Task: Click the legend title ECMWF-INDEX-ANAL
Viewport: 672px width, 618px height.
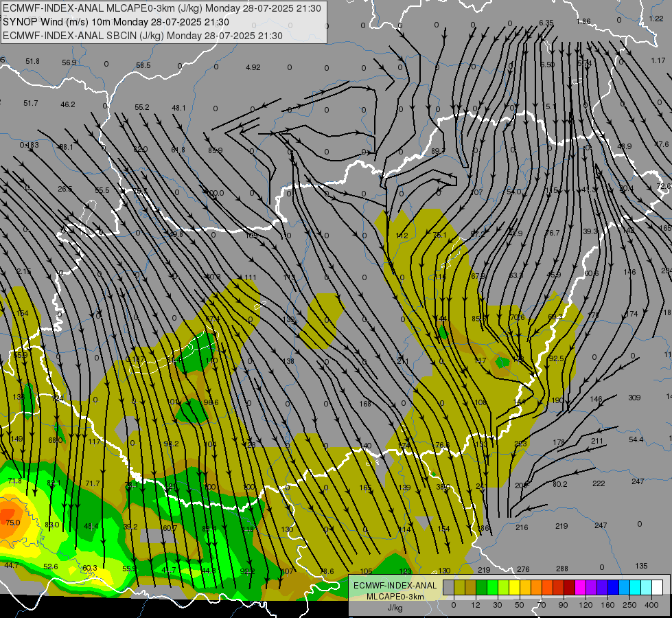Action: pos(395,586)
